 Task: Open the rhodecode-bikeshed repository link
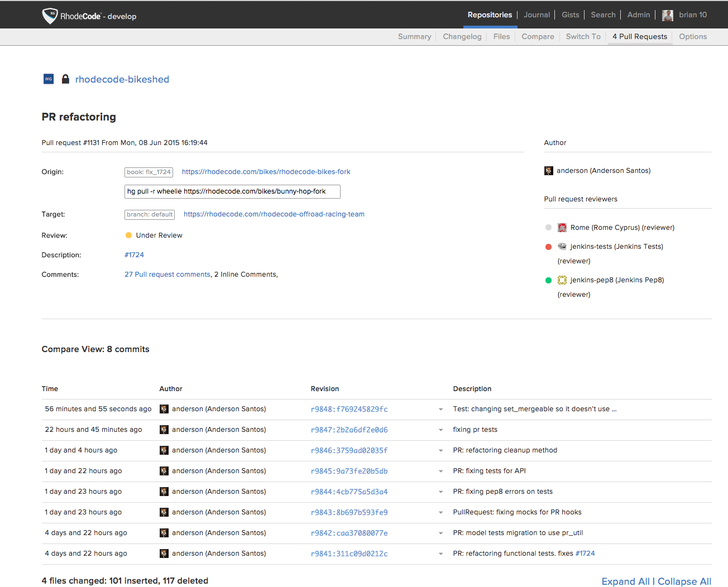coord(122,79)
